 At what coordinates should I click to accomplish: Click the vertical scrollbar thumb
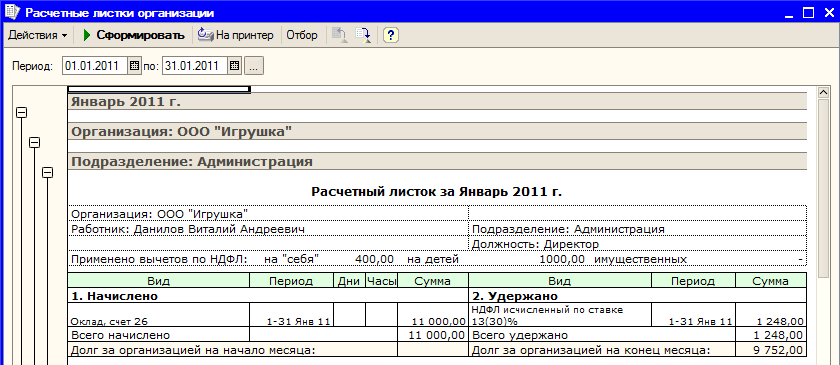point(824,189)
